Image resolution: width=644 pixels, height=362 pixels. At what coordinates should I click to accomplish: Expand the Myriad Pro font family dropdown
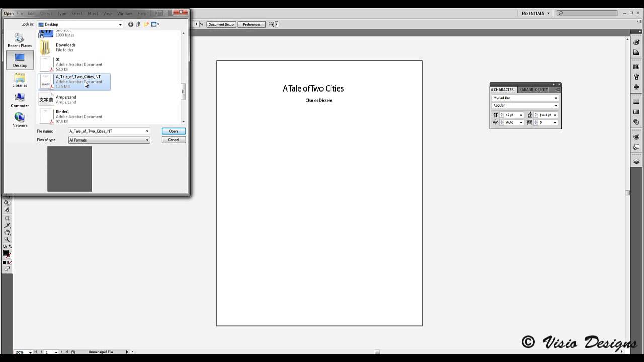556,98
